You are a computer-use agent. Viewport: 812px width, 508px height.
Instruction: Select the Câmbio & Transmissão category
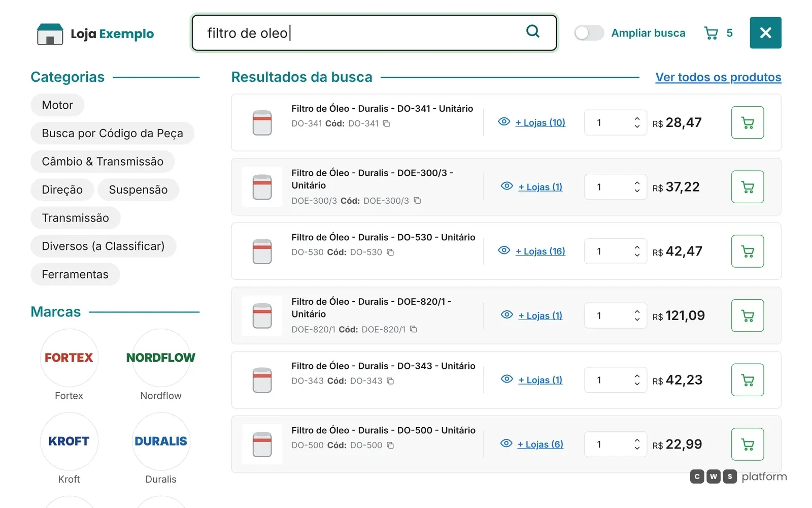coord(103,162)
